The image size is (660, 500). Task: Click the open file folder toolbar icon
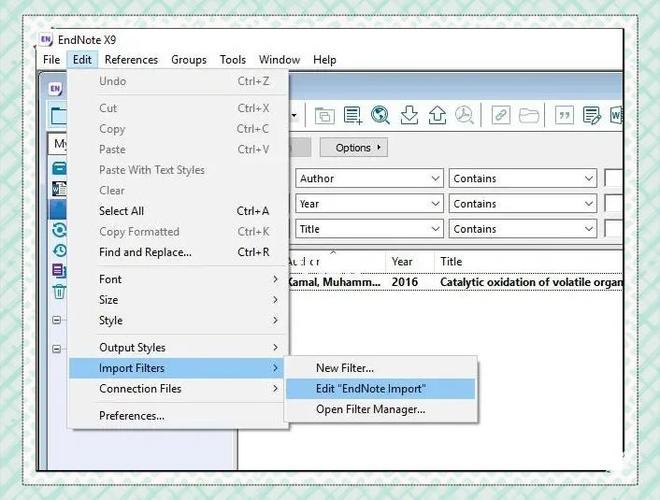click(529, 115)
